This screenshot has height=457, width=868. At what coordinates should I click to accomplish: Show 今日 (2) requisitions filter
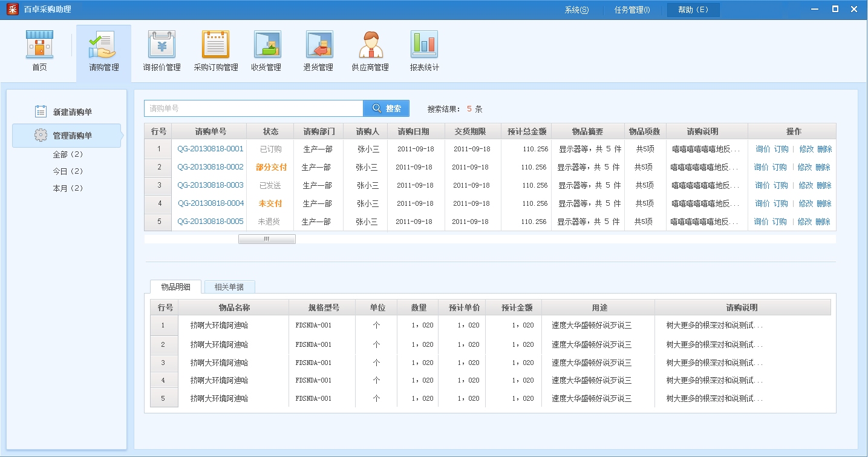pos(68,171)
